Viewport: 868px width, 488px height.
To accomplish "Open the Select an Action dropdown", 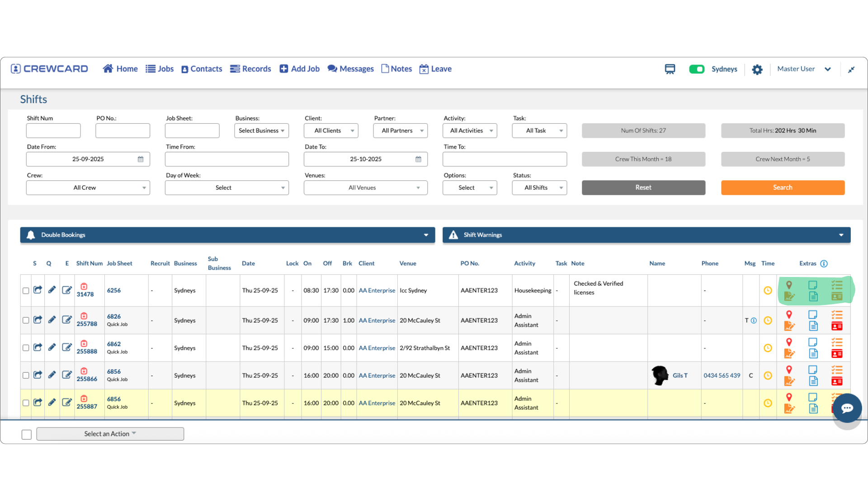I will [110, 434].
